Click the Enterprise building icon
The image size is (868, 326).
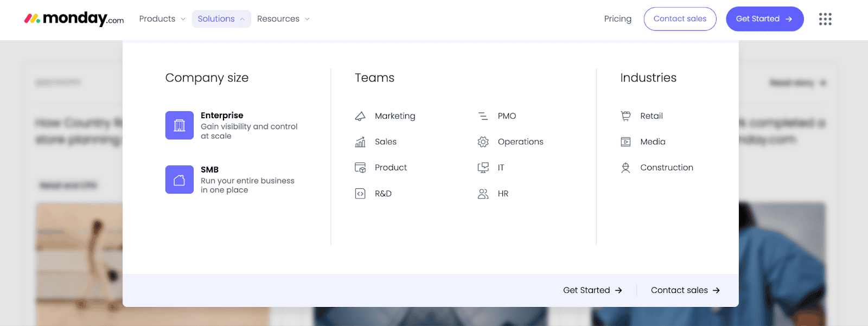coord(180,125)
